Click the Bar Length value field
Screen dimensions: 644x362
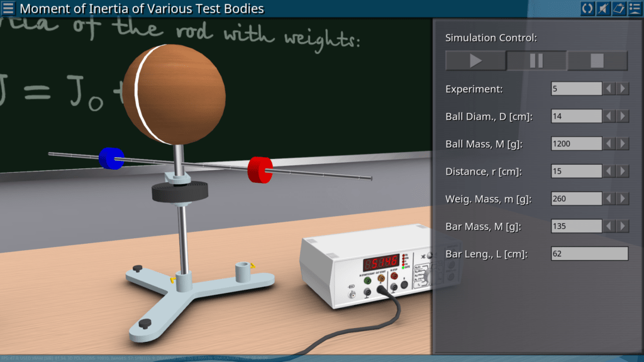(589, 254)
